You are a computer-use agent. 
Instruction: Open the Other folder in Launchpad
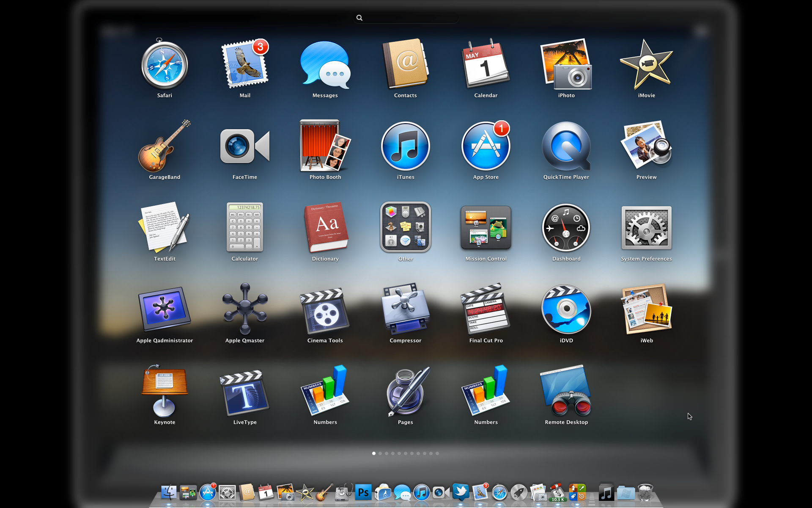coord(406,228)
